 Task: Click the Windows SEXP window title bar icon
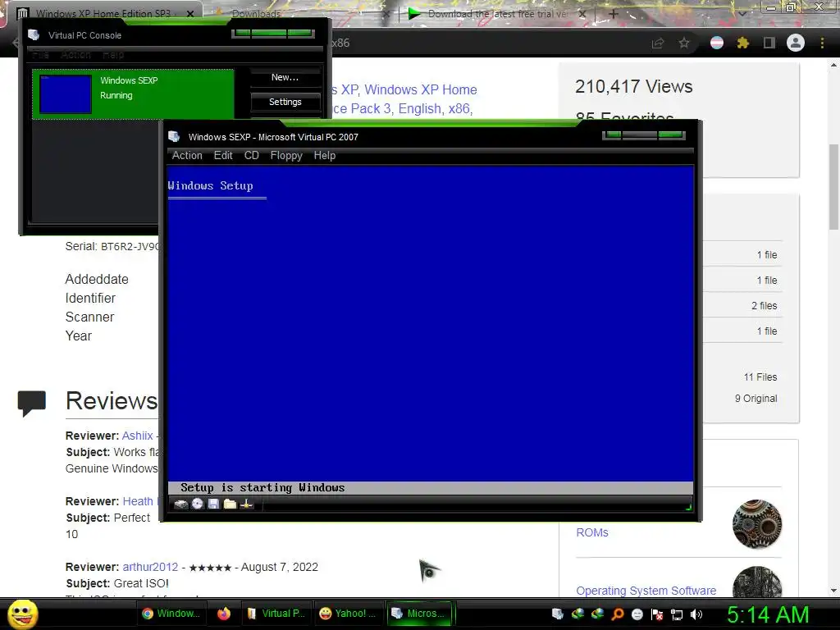click(174, 137)
